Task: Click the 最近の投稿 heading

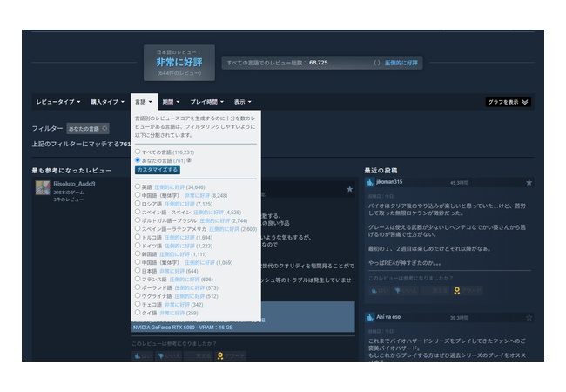Action: 381,171
